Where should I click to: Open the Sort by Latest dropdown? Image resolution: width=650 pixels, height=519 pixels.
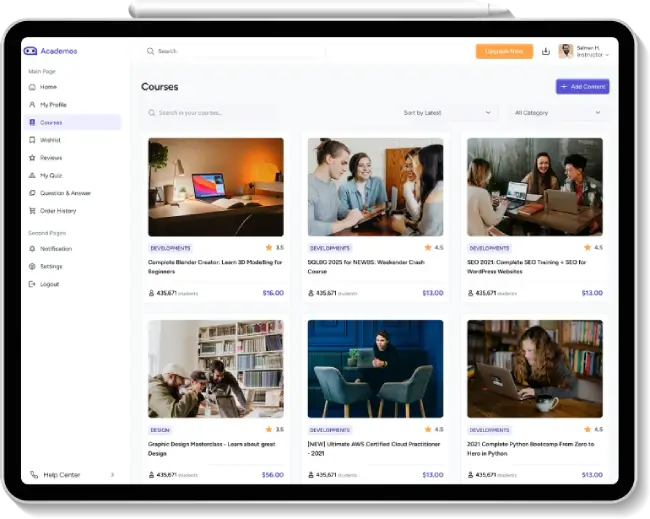tap(448, 113)
